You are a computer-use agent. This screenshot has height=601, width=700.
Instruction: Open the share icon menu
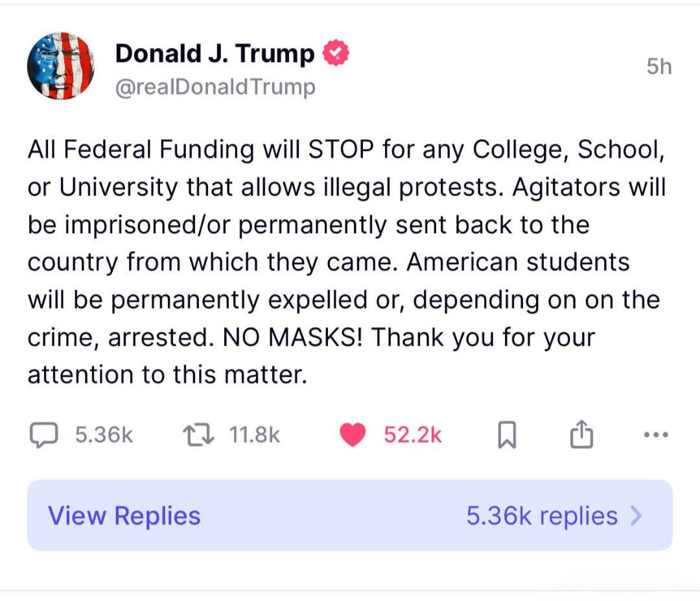pyautogui.click(x=581, y=435)
